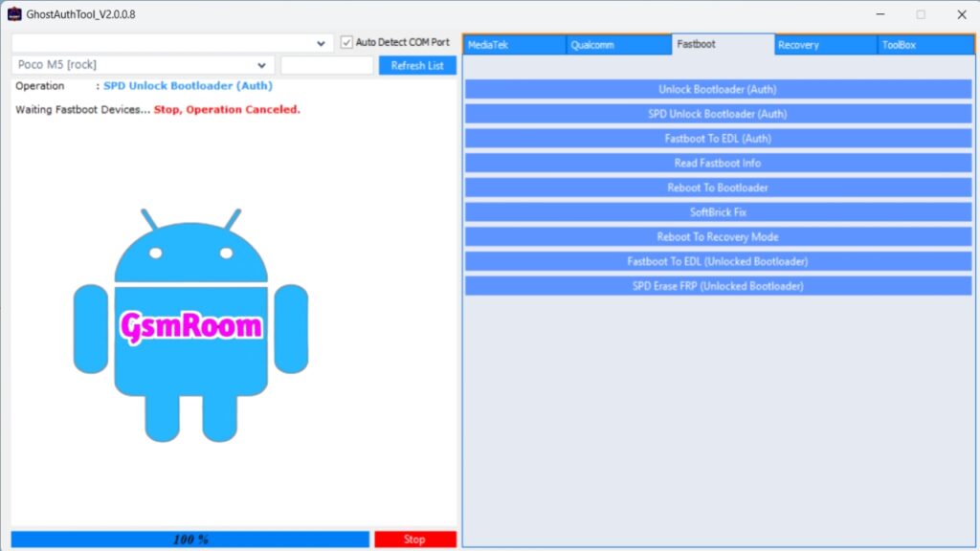
Task: Go to the ToolBox tab
Action: (924, 45)
